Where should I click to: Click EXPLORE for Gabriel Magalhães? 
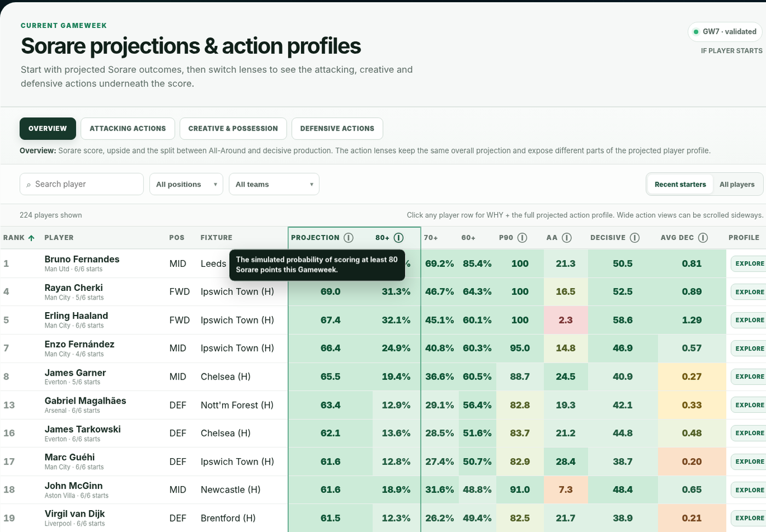(x=749, y=405)
